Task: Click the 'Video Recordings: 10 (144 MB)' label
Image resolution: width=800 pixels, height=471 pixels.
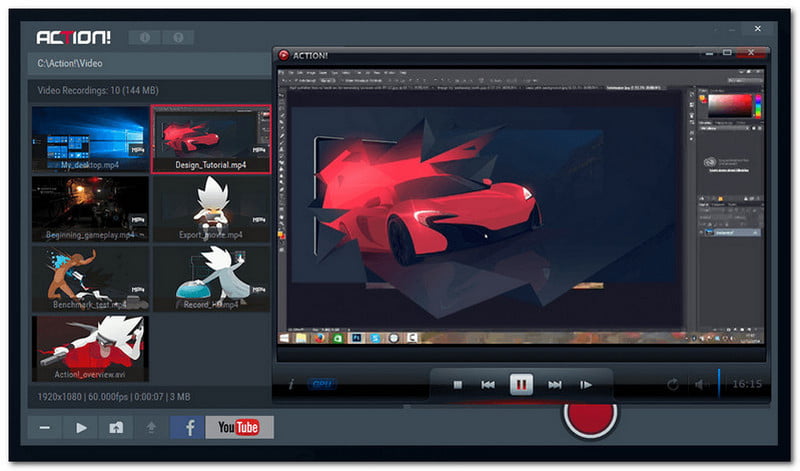Action: click(x=98, y=90)
